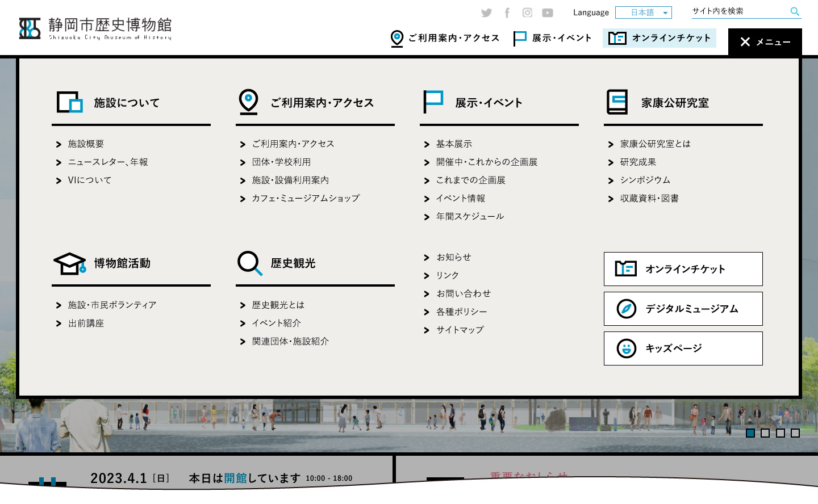818x504 pixels.
Task: Open the Language dropdown showing 日本語
Action: tap(643, 12)
